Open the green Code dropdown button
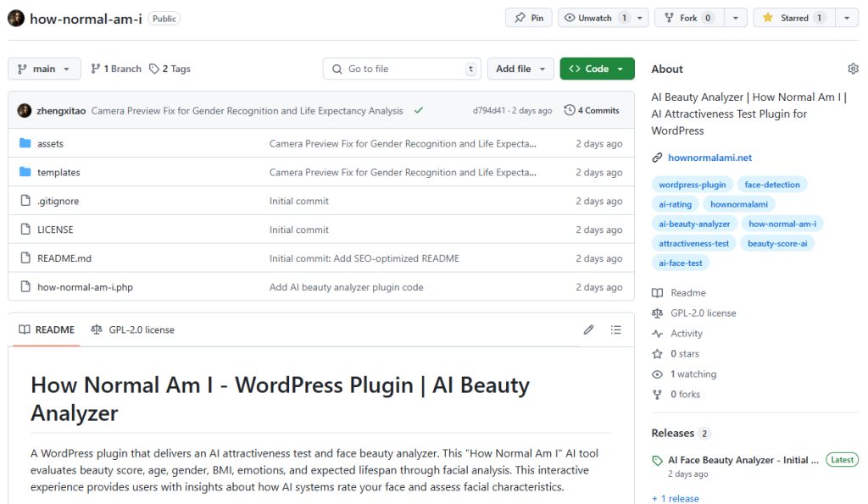868x504 pixels. point(597,69)
